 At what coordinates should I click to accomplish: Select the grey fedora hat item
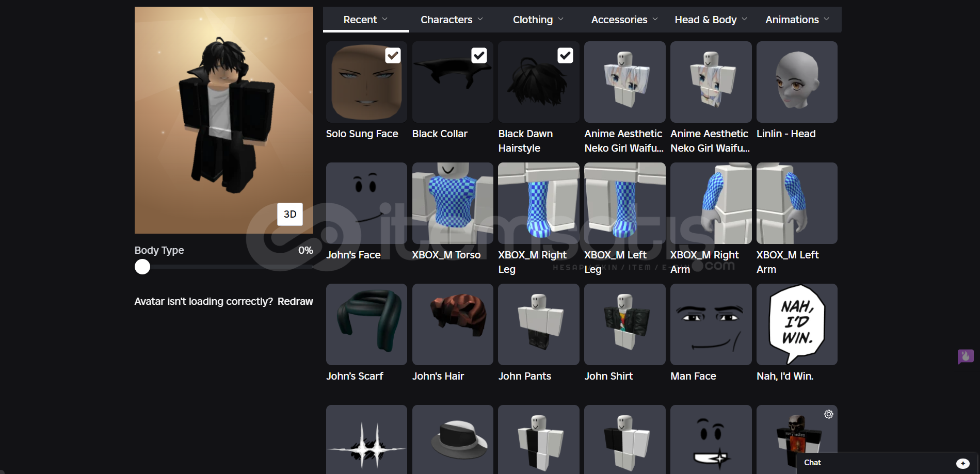pyautogui.click(x=453, y=439)
